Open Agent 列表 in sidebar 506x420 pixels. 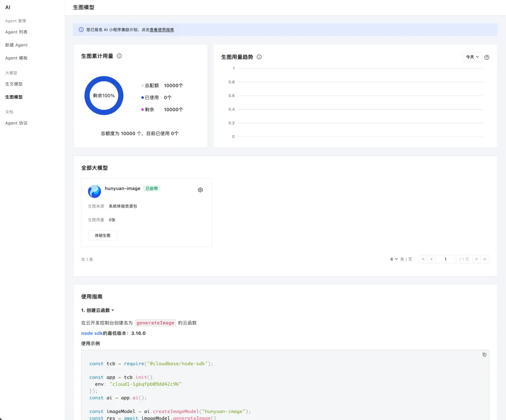click(x=16, y=32)
